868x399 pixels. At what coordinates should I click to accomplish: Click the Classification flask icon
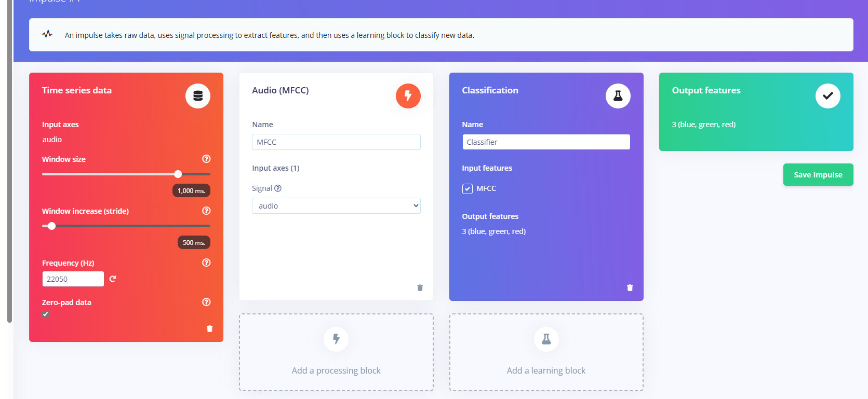(618, 96)
